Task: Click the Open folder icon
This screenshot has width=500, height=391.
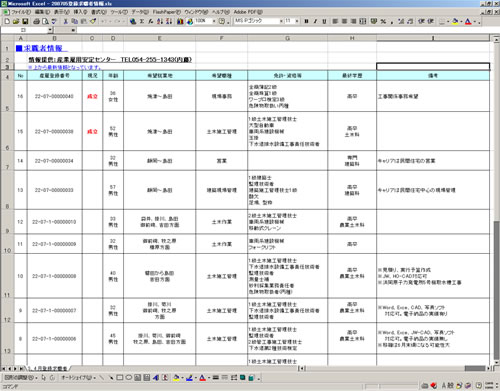Action: point(16,21)
